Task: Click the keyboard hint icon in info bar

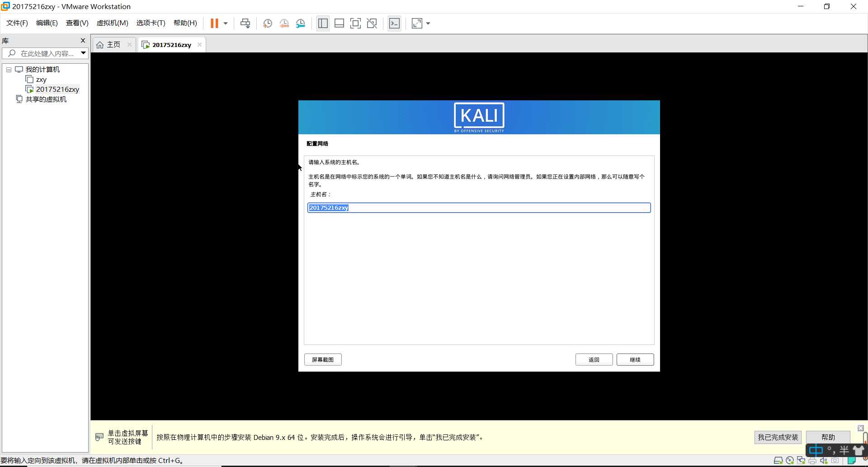Action: [x=99, y=437]
